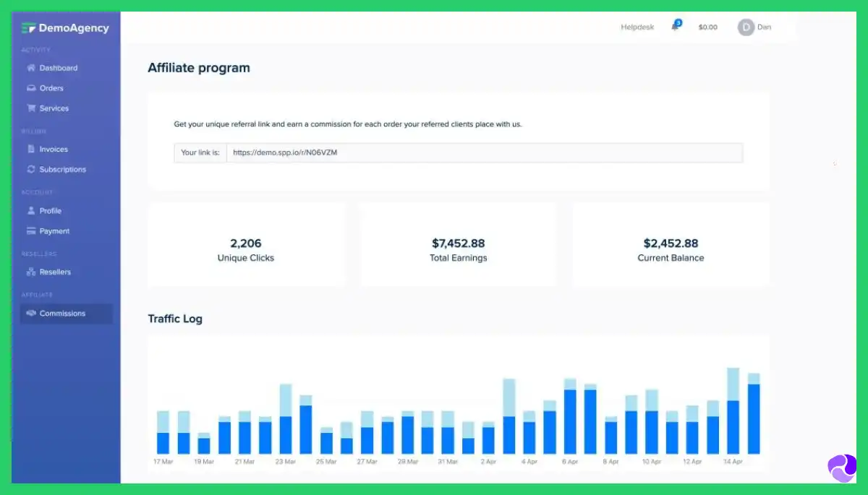Open the Helpdesk page
Viewport: 868px width, 495px height.
tap(637, 27)
